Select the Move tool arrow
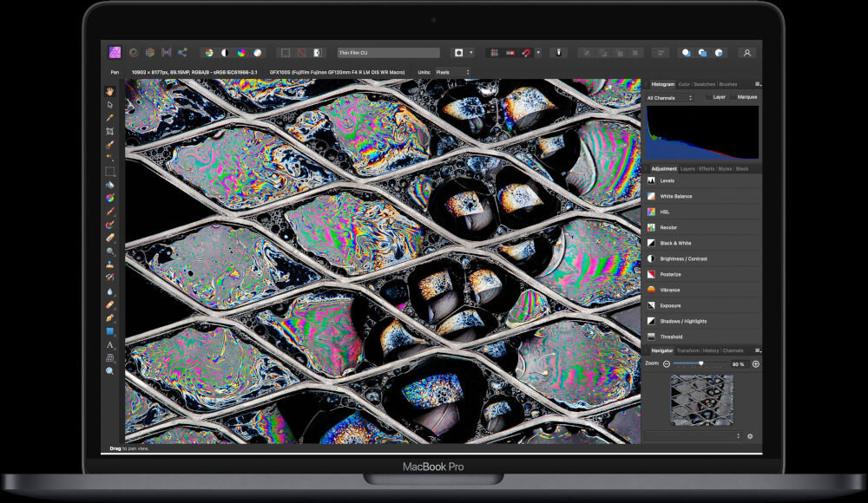Image resolution: width=868 pixels, height=503 pixels. pos(110,104)
